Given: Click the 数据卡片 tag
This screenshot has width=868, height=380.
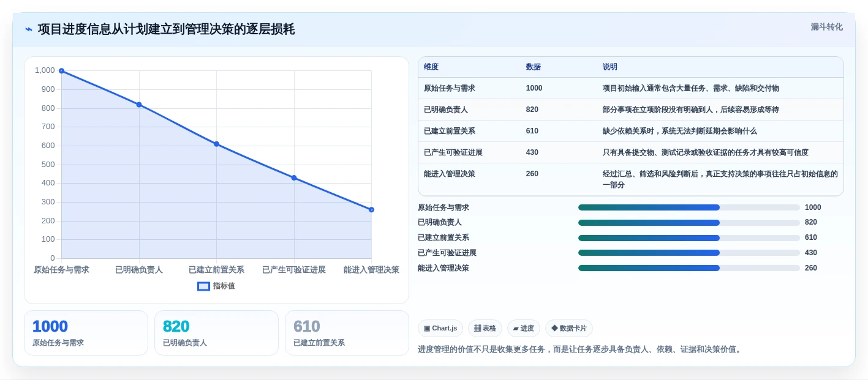Looking at the screenshot, I should click(568, 328).
